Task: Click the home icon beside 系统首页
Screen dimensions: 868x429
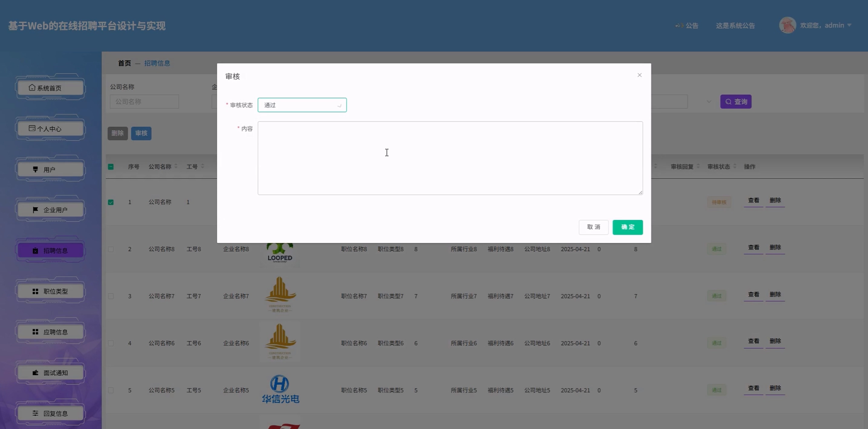Action: click(32, 88)
